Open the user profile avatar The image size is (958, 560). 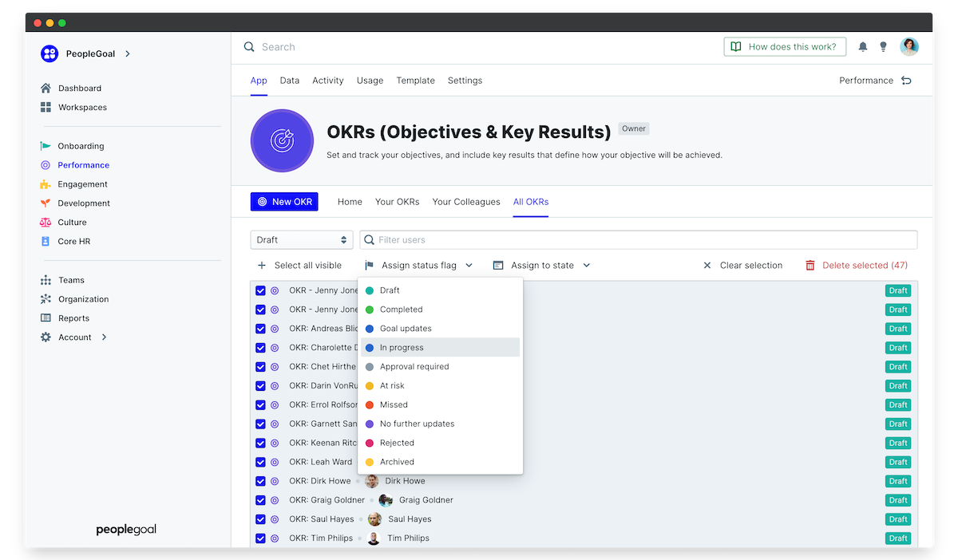pyautogui.click(x=909, y=46)
